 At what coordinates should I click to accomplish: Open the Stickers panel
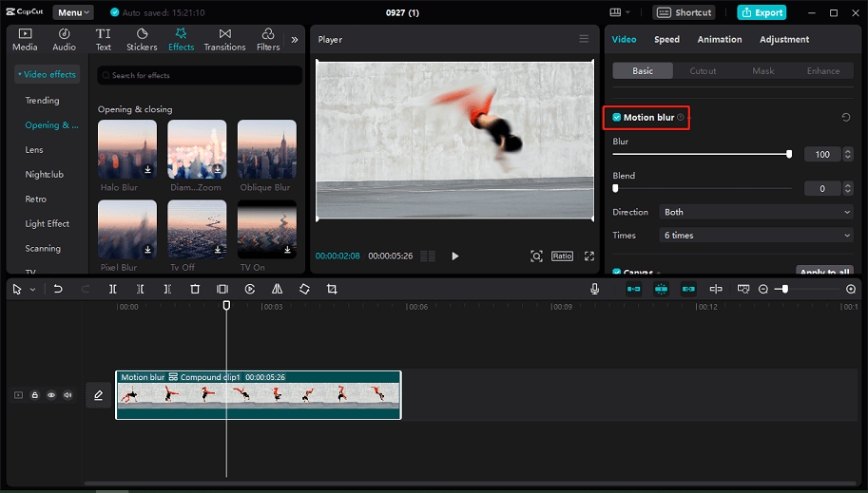click(142, 39)
